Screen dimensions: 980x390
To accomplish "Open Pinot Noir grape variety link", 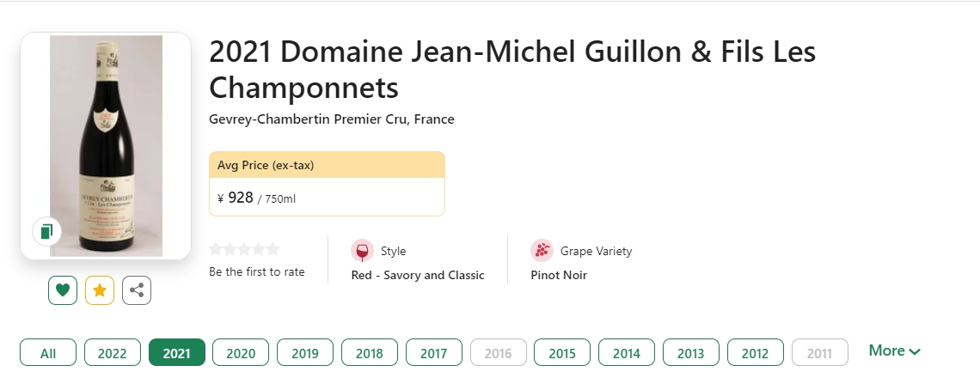I will click(559, 276).
